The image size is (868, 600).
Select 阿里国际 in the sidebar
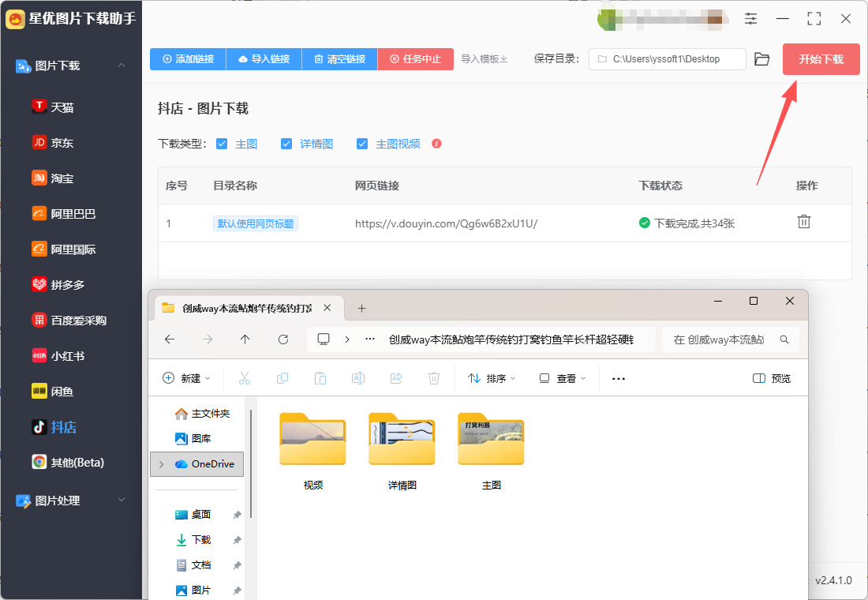[64, 249]
